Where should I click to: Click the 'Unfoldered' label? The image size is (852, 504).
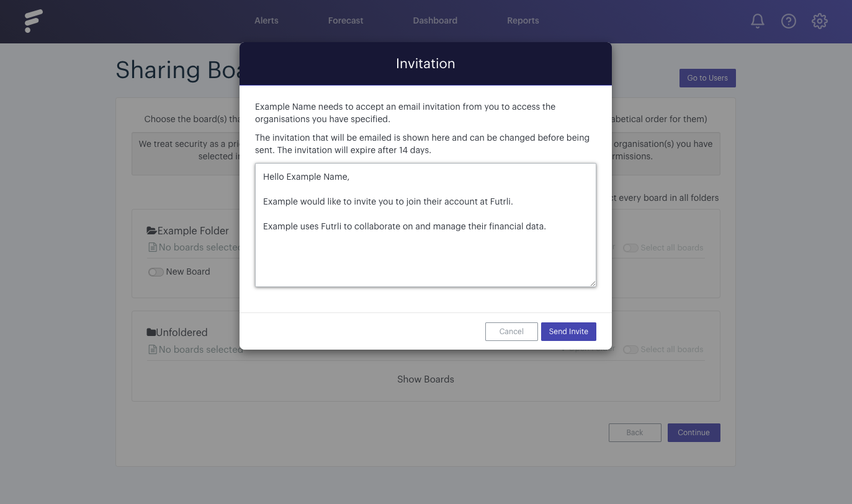[182, 332]
